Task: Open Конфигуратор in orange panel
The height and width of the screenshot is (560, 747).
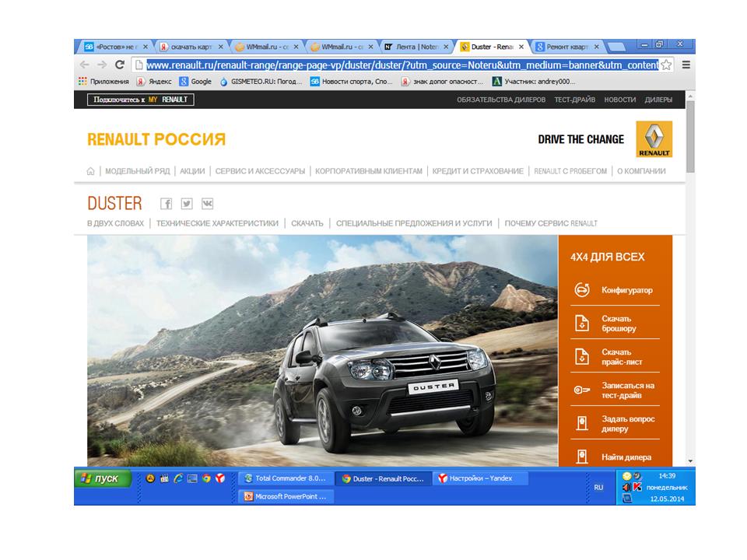Action: click(x=615, y=289)
